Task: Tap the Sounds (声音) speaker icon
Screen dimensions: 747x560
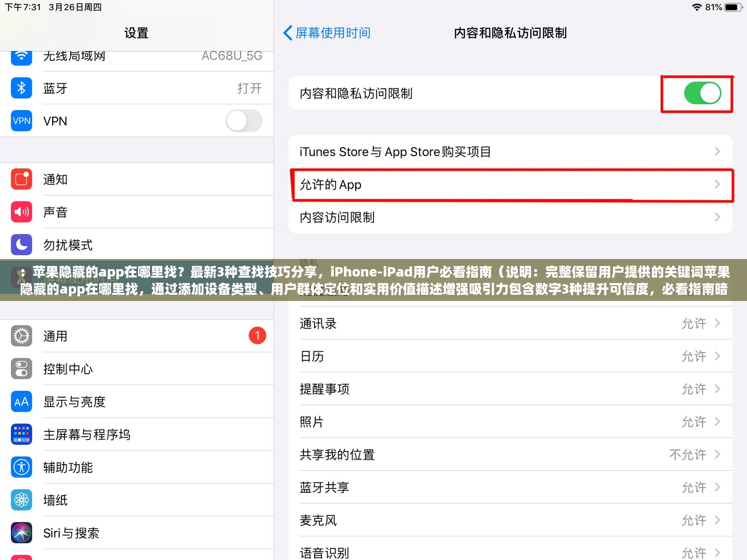Action: coord(21,212)
